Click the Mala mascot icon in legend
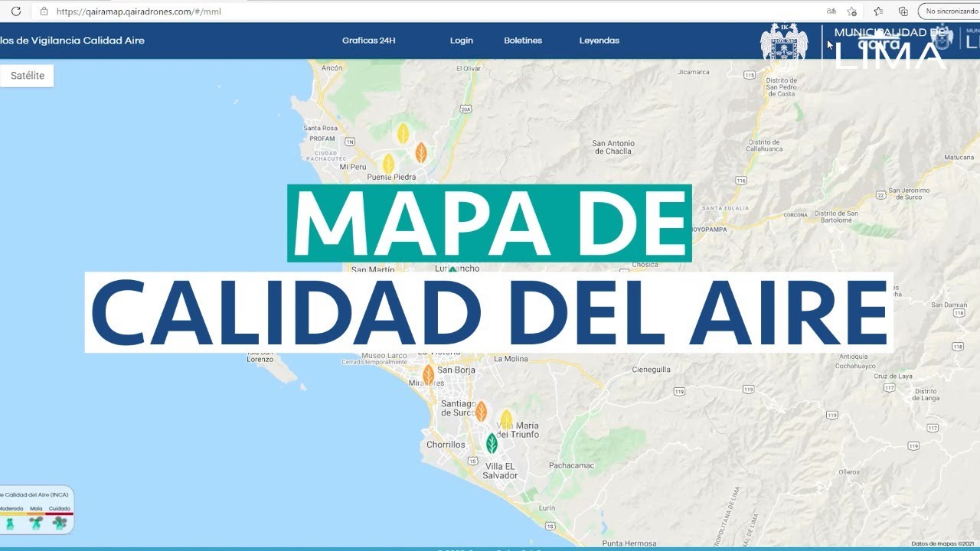The width and height of the screenshot is (980, 551). point(35,523)
